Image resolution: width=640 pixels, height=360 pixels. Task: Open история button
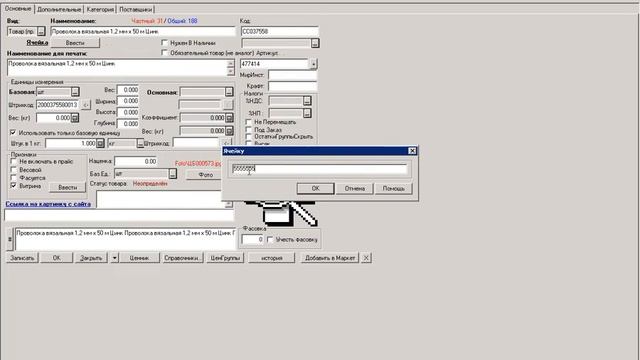point(272,258)
